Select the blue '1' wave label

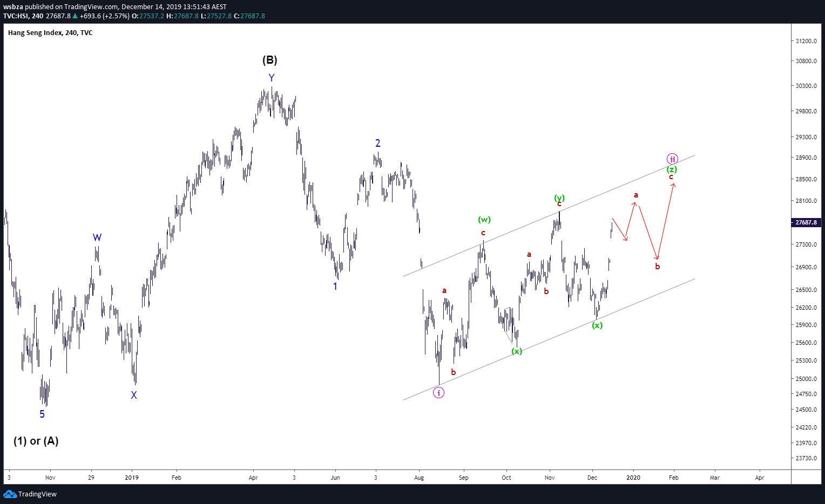pos(335,287)
